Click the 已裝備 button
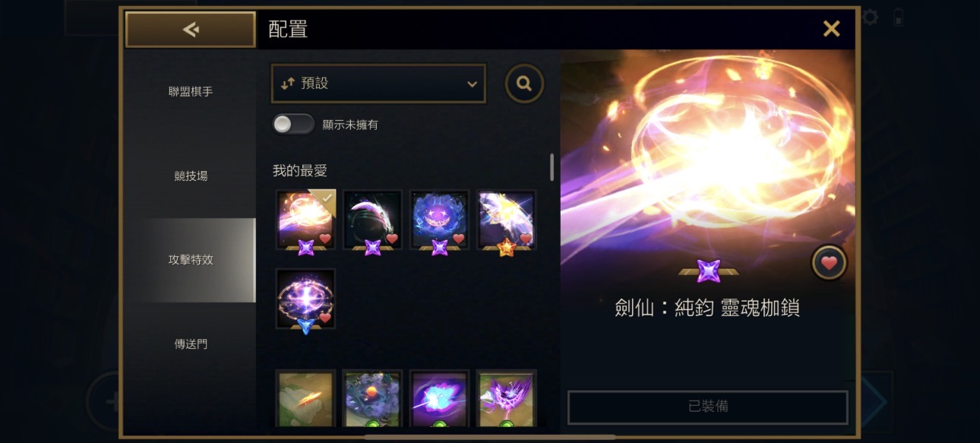 point(708,407)
